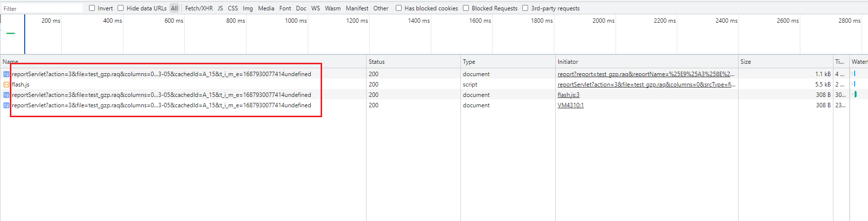Check the Hide data URLs option
The height and width of the screenshot is (221, 868).
click(x=121, y=8)
